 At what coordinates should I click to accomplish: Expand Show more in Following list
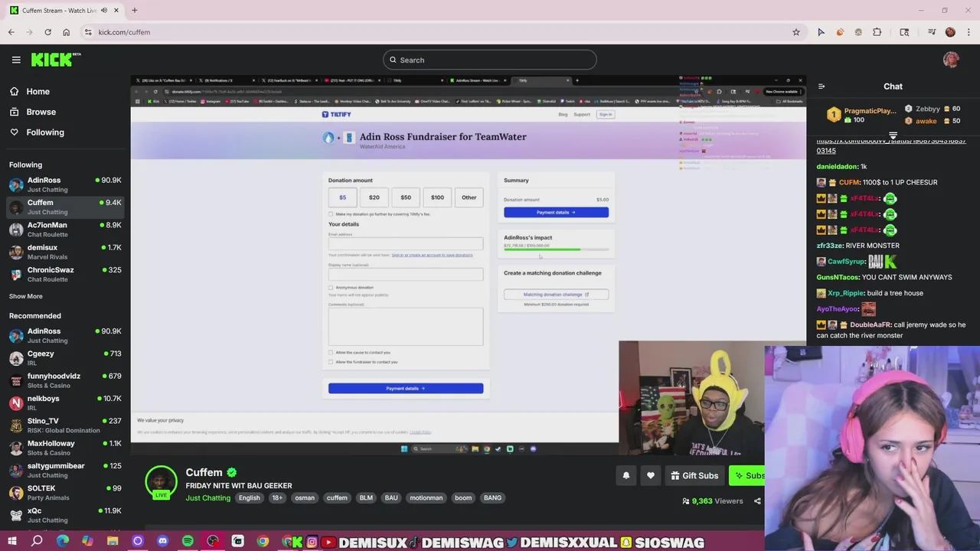pos(26,296)
